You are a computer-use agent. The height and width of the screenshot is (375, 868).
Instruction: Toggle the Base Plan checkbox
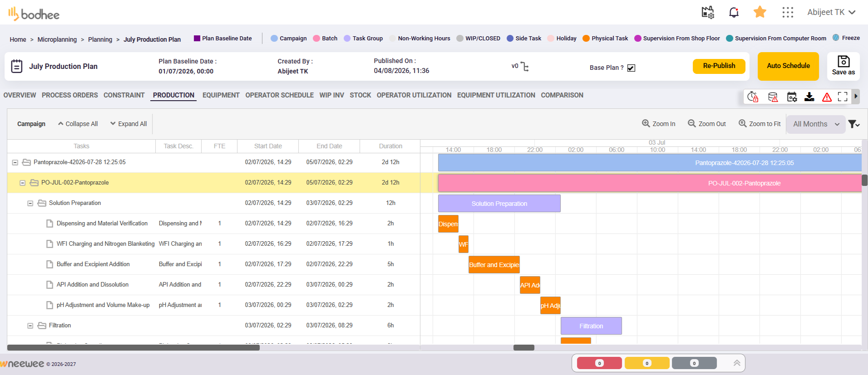coord(631,68)
